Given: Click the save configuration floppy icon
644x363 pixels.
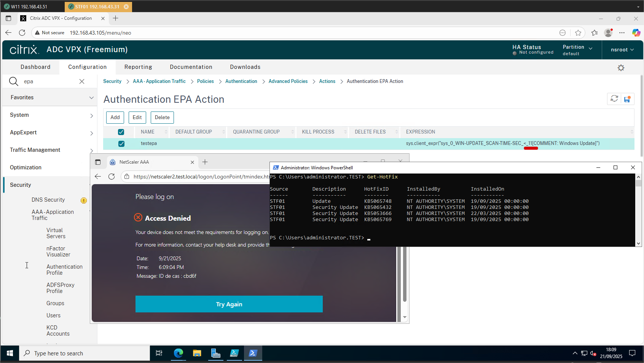Looking at the screenshot, I should [627, 99].
